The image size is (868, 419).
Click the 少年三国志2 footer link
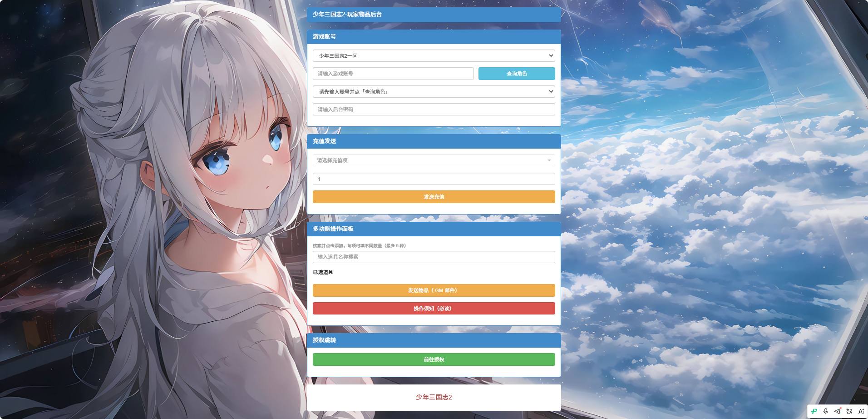434,397
